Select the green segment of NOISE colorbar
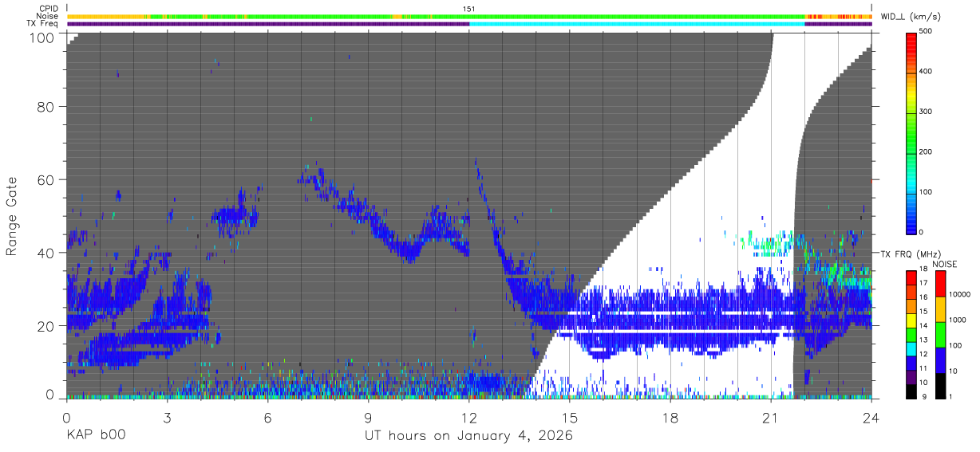 pyautogui.click(x=939, y=335)
